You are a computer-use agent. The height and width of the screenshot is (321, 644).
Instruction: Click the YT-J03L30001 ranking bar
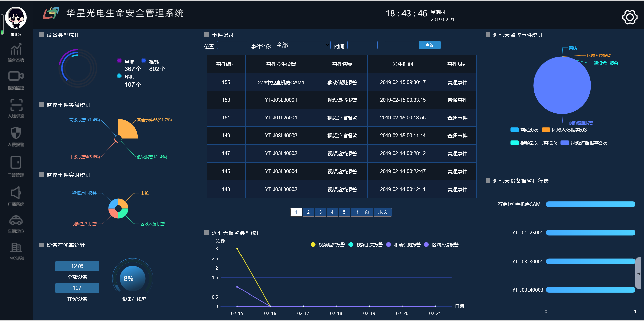[x=590, y=261]
